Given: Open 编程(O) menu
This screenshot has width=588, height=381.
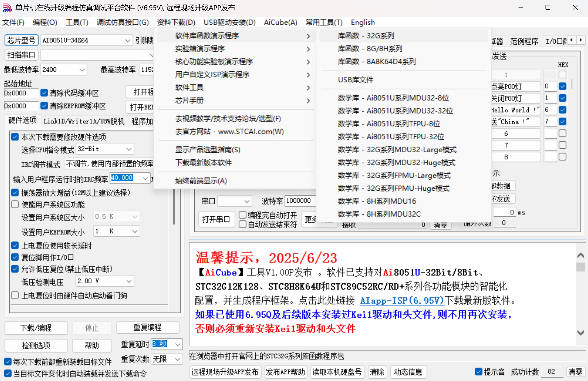Looking at the screenshot, I should 45,23.
